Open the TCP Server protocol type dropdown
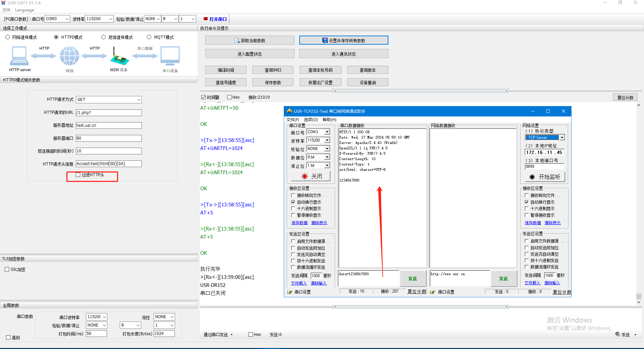This screenshot has width=644, height=349. (562, 138)
